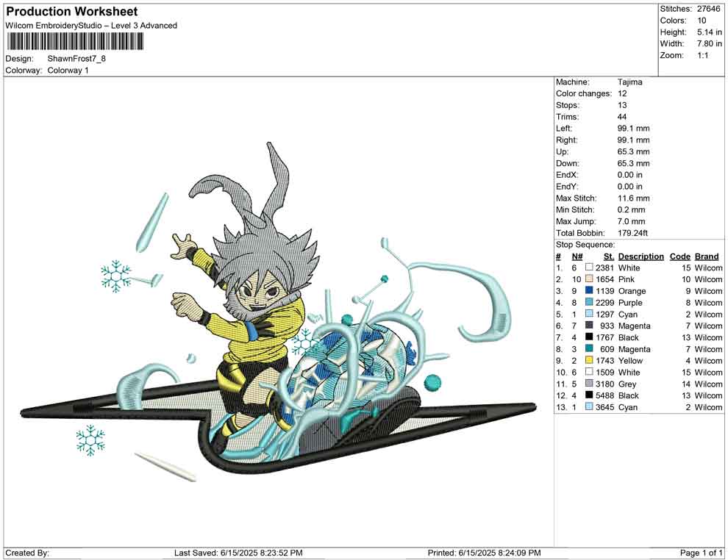Pick the Grey swatch with 3180 stitches
This screenshot has height=560, width=728.
pos(589,383)
